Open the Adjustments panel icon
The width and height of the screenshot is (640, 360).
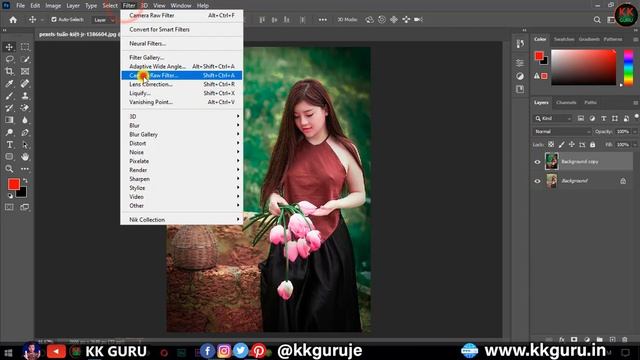pyautogui.click(x=520, y=76)
